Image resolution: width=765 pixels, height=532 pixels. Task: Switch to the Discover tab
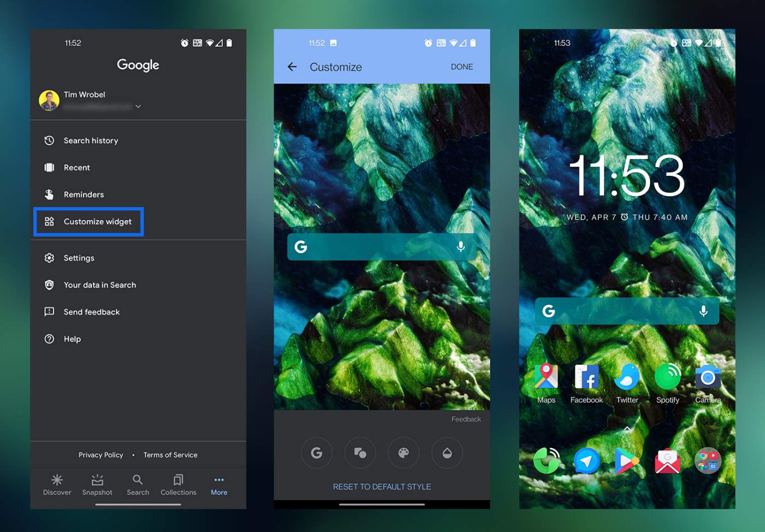(57, 484)
